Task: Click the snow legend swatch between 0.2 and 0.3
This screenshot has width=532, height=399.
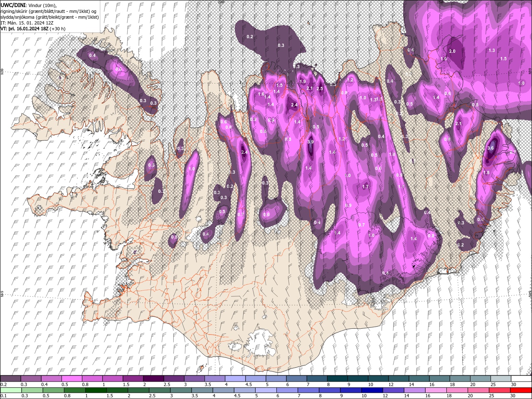Action: coord(10,379)
